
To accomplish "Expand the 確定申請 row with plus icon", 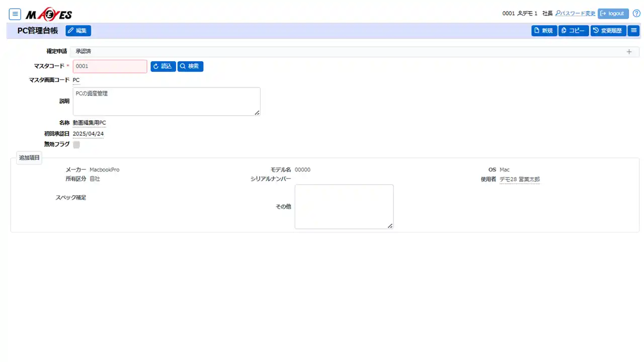I will [x=629, y=52].
